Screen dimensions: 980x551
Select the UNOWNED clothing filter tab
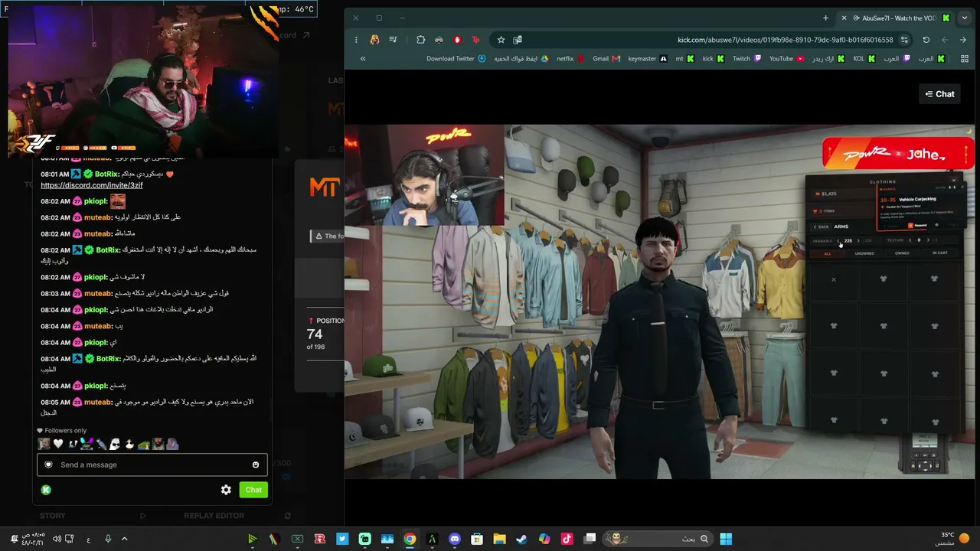pos(864,253)
